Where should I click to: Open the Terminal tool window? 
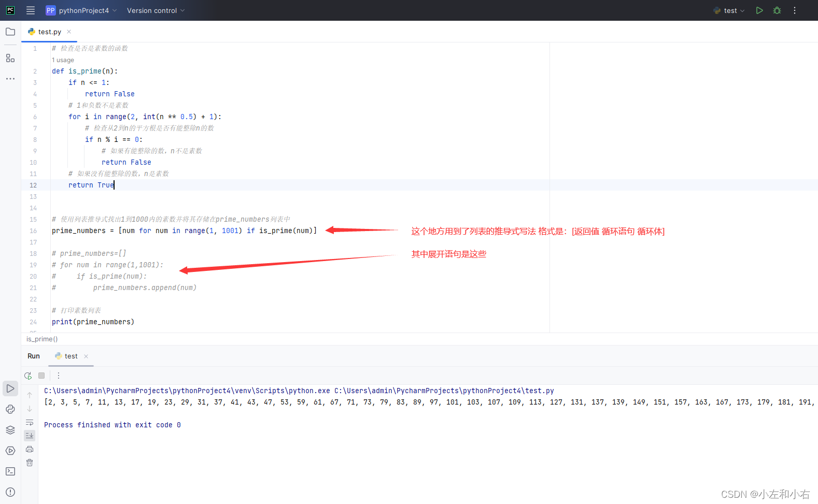[x=10, y=471]
